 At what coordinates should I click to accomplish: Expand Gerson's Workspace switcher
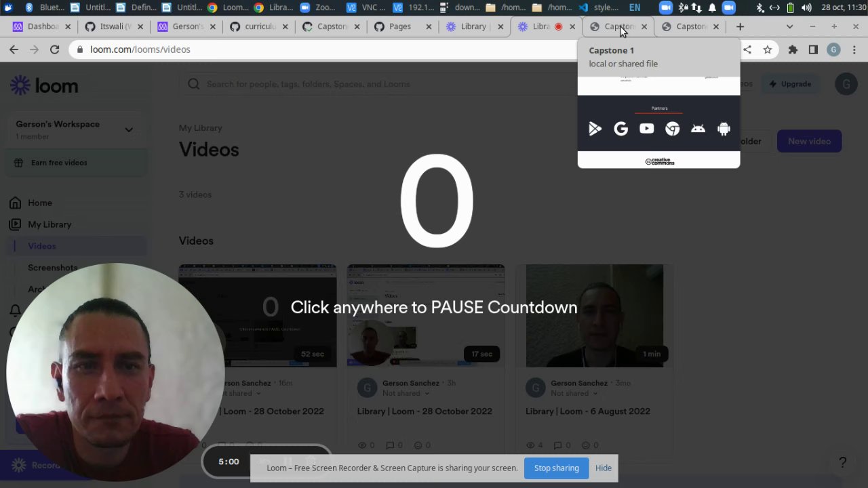click(129, 129)
